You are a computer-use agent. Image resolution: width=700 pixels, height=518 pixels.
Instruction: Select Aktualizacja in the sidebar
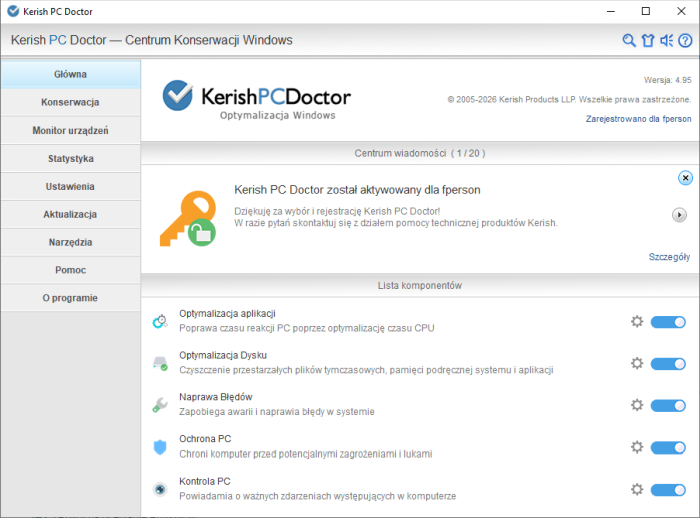click(x=71, y=214)
